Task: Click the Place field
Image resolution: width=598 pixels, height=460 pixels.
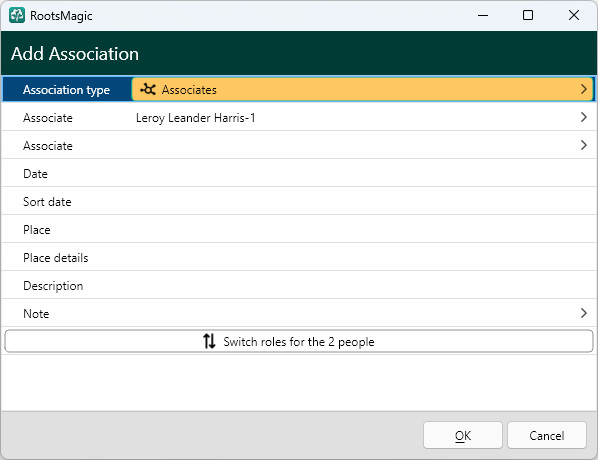Action: click(299, 229)
